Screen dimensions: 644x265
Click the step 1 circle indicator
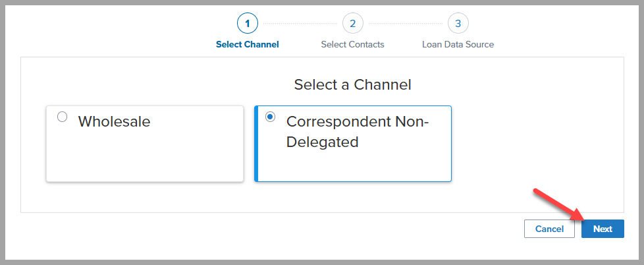[247, 24]
